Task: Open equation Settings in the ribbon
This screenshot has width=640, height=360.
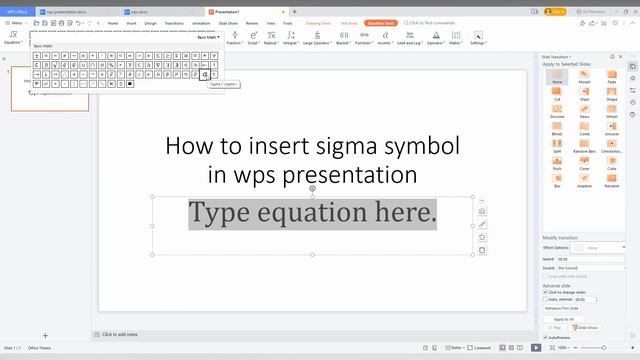Action: (x=478, y=38)
